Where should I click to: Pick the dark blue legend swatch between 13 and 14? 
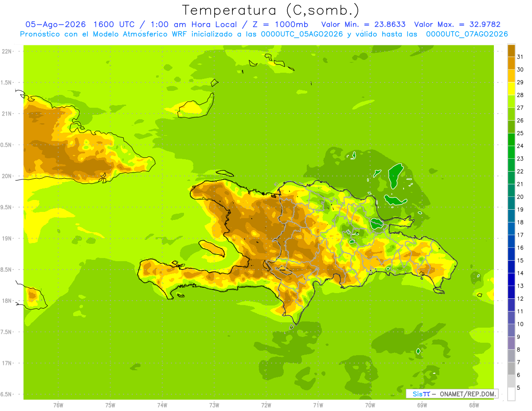coord(511,279)
